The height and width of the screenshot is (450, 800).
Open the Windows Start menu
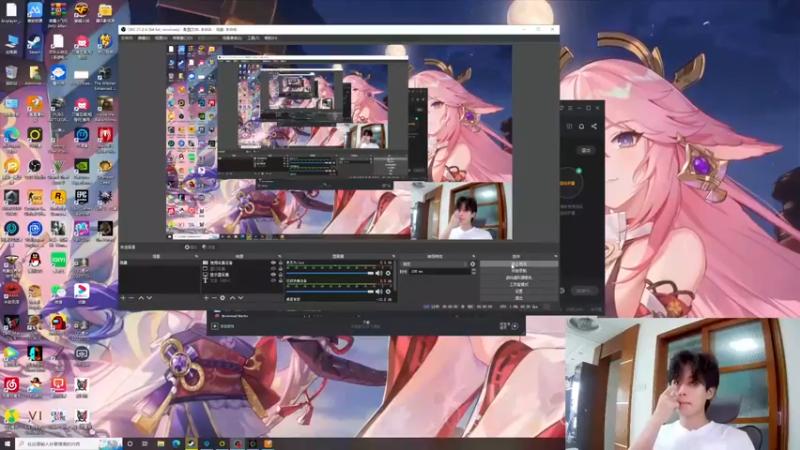click(7, 444)
